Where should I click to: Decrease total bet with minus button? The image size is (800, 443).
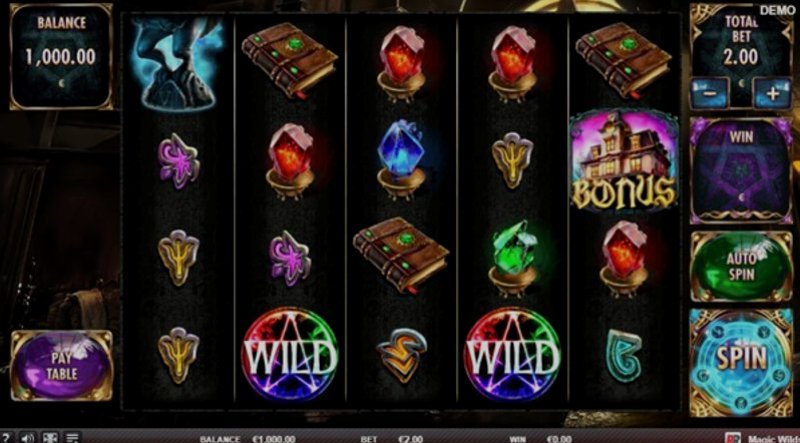710,93
